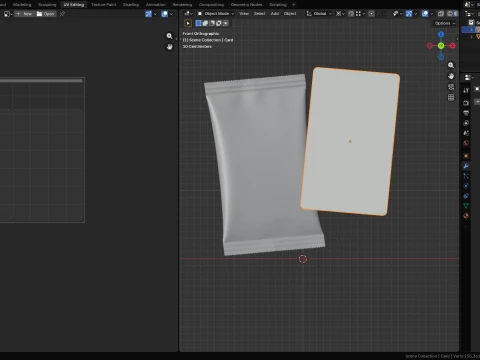This screenshot has height=360, width=480.
Task: Open the Render properties tab icon
Action: pyautogui.click(x=466, y=103)
